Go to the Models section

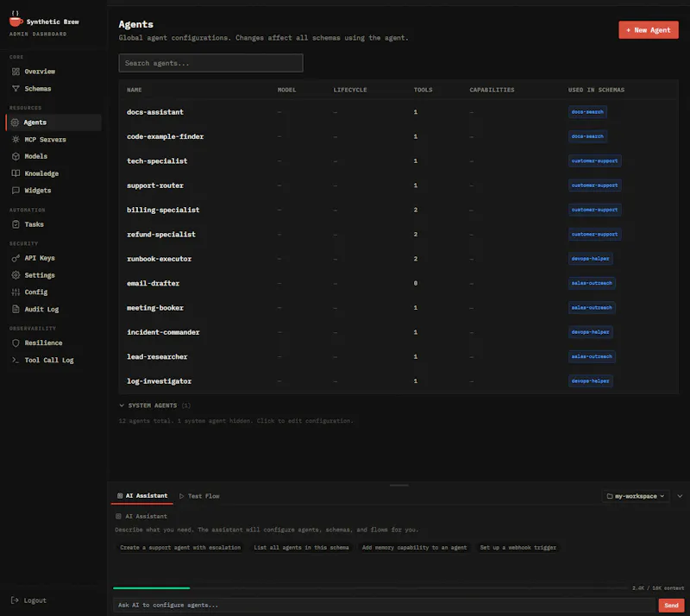(x=53, y=156)
